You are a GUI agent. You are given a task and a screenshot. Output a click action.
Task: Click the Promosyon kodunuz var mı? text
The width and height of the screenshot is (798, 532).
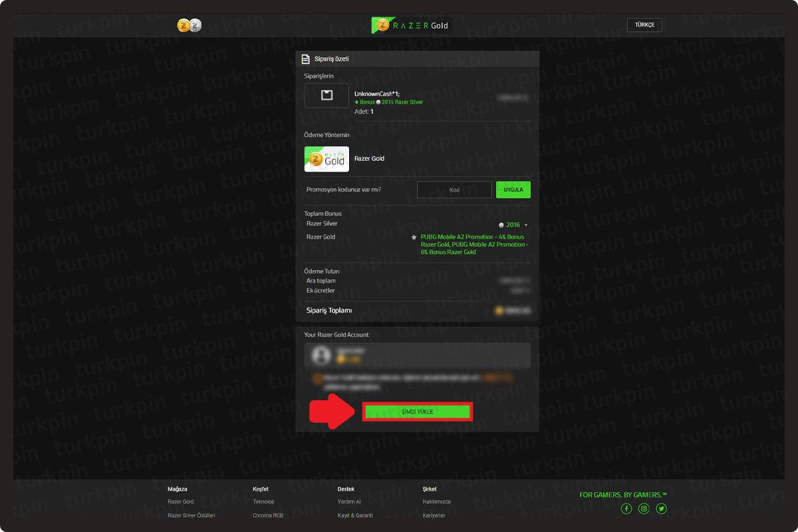click(x=344, y=190)
